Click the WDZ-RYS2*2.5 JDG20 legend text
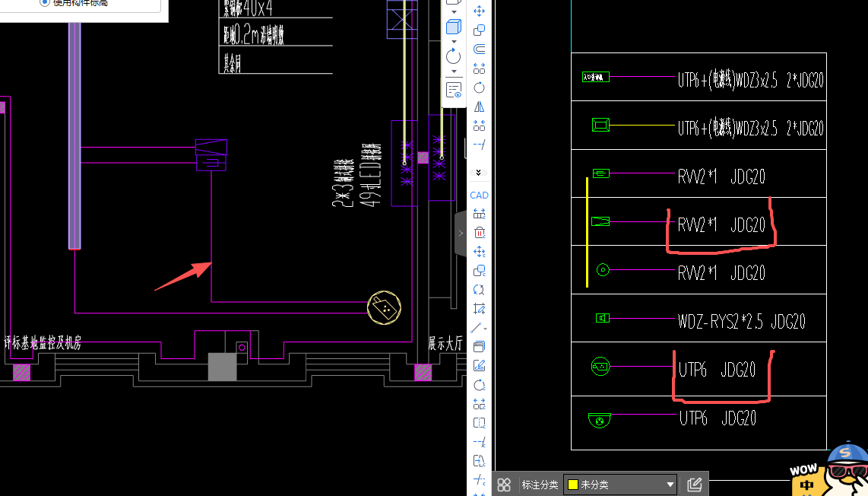The height and width of the screenshot is (496, 868). pos(740,321)
